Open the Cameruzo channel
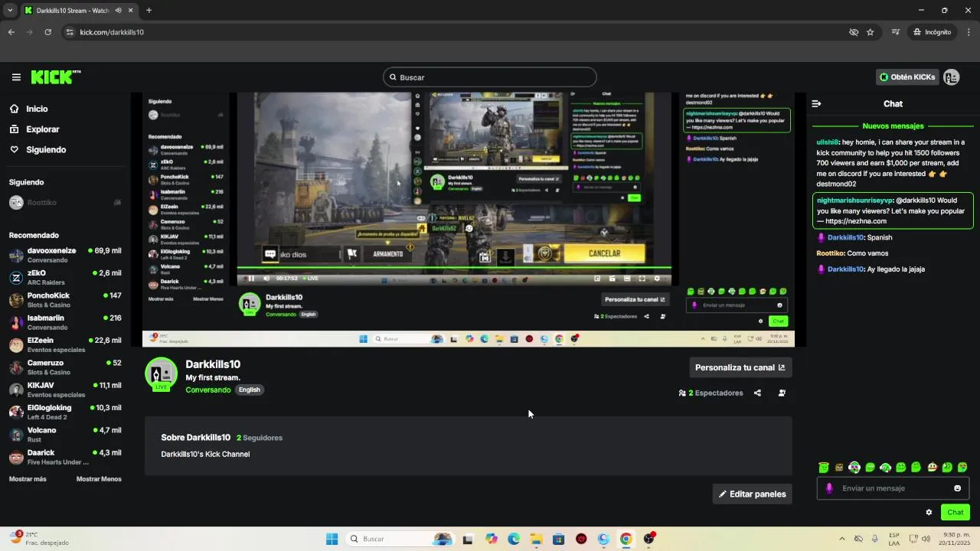The height and width of the screenshot is (551, 980). point(65,367)
